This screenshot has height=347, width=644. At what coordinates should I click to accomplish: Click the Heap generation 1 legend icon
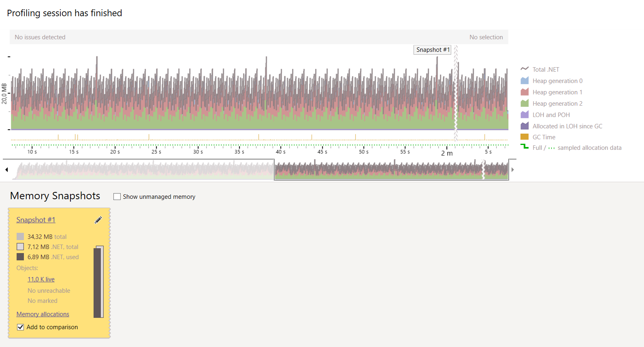click(x=525, y=92)
